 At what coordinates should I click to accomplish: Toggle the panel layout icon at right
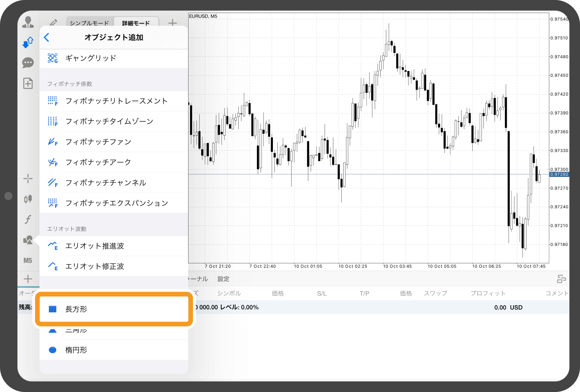tap(561, 279)
